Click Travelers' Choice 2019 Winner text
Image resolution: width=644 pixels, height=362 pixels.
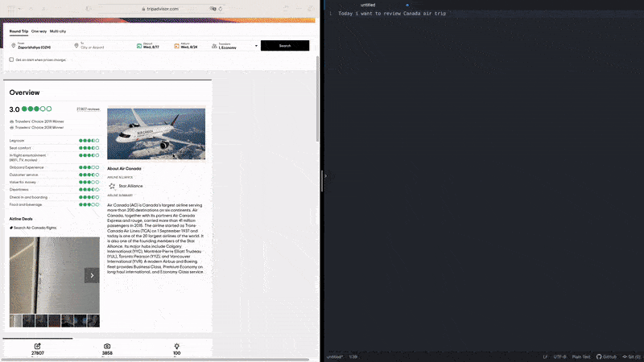tap(39, 121)
